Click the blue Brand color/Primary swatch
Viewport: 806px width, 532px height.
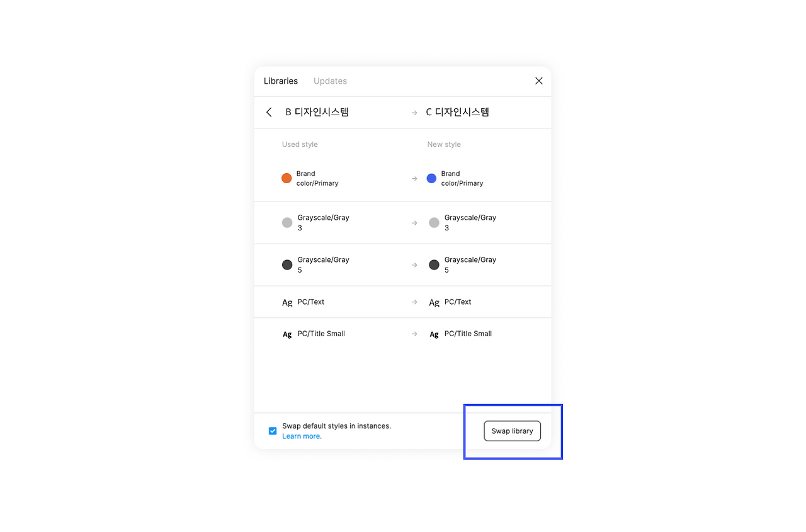click(431, 178)
